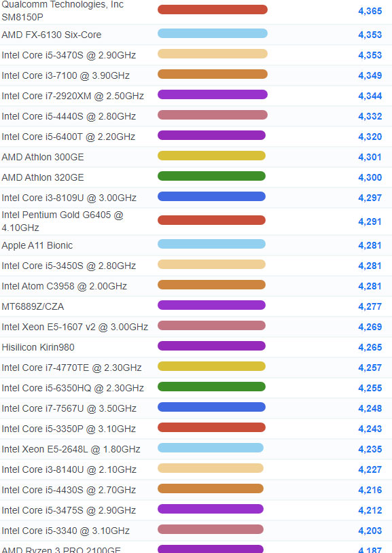This screenshot has height=553, width=392.
Task: Open Intel Core i5-3450S @ 2.80GHz
Action: [x=69, y=266]
